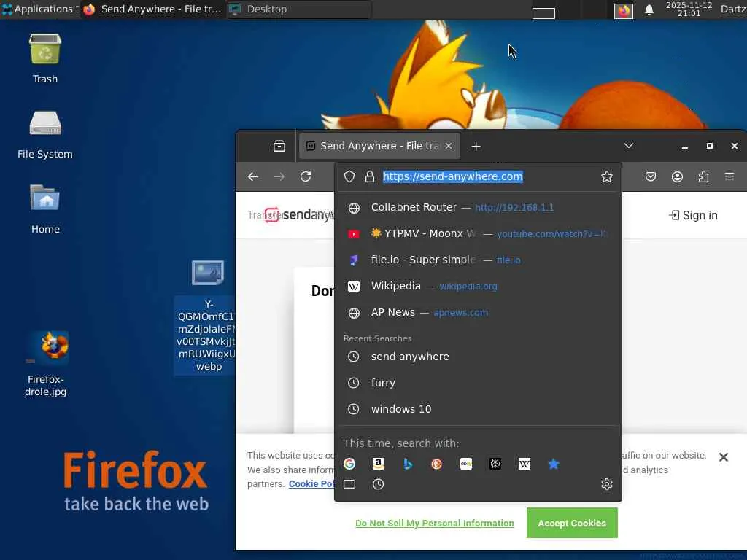This screenshot has width=747, height=560.
Task: Go forward to the next page
Action: click(x=279, y=176)
